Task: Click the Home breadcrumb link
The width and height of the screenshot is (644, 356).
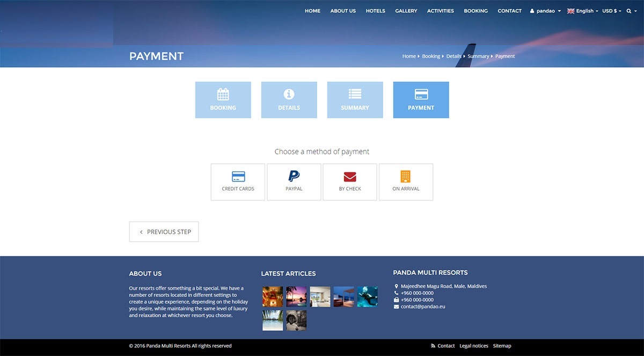Action: pyautogui.click(x=409, y=56)
